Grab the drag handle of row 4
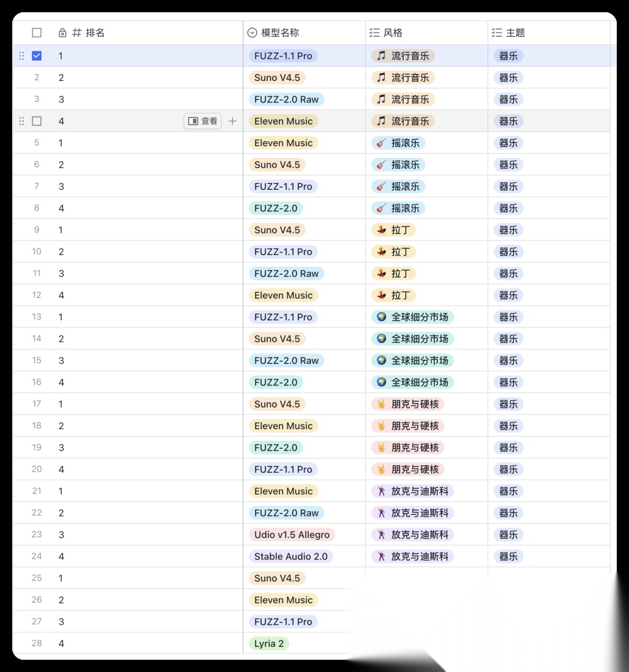Viewport: 629px width, 672px height. click(22, 121)
